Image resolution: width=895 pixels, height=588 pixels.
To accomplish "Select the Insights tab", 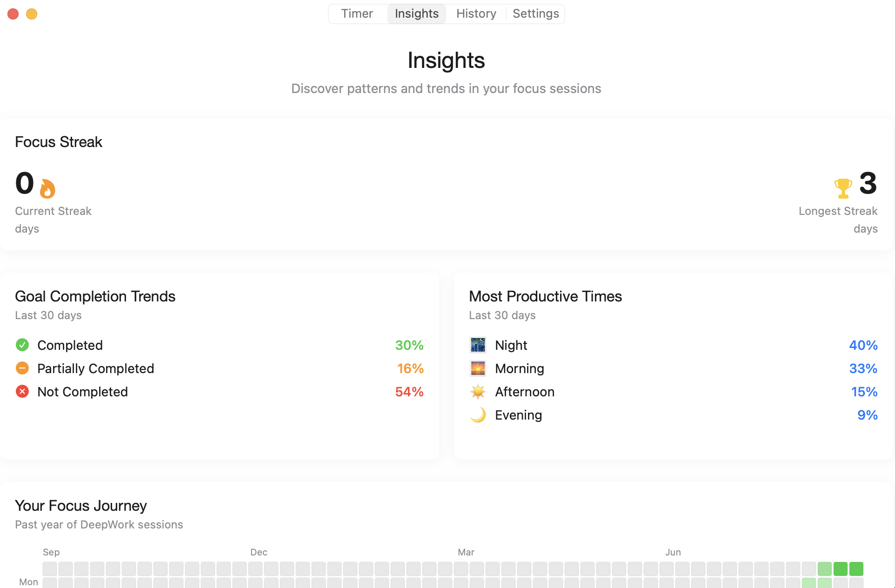I will coord(416,13).
